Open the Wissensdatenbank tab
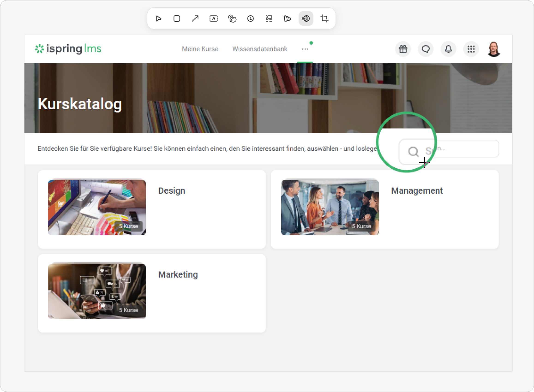The width and height of the screenshot is (534, 392). point(260,49)
